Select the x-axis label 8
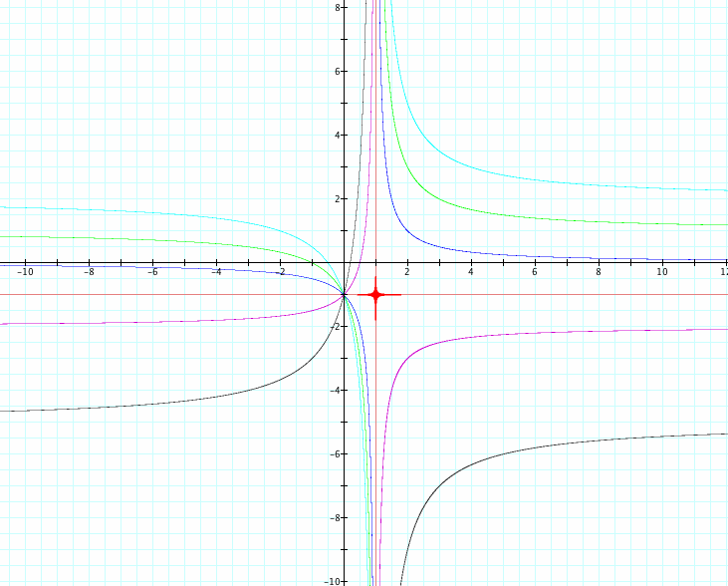The image size is (728, 586). (599, 272)
